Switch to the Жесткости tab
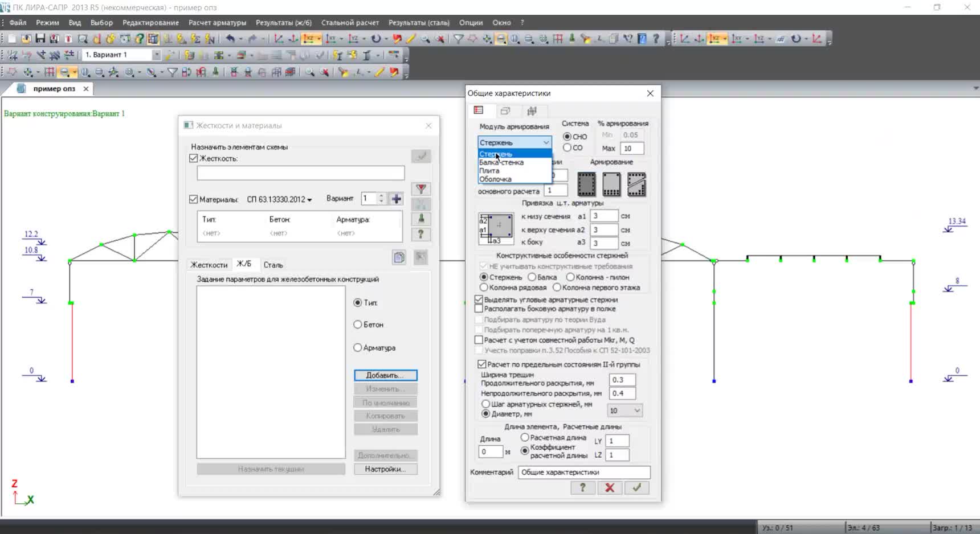 209,265
